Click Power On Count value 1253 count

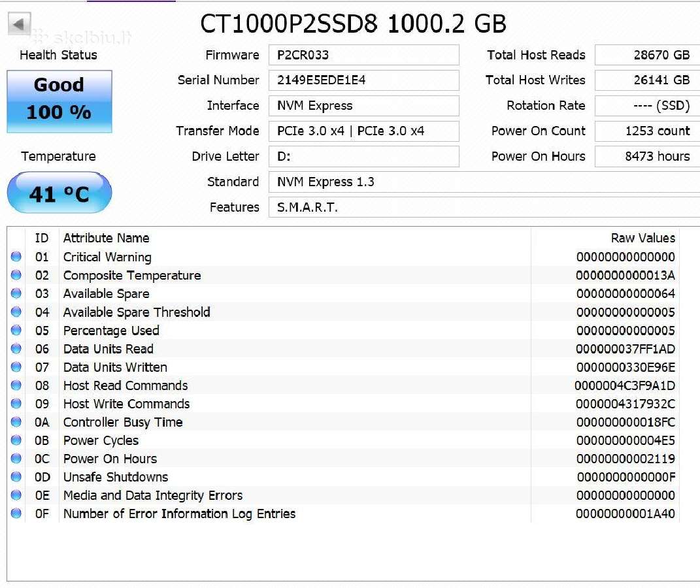click(x=647, y=131)
